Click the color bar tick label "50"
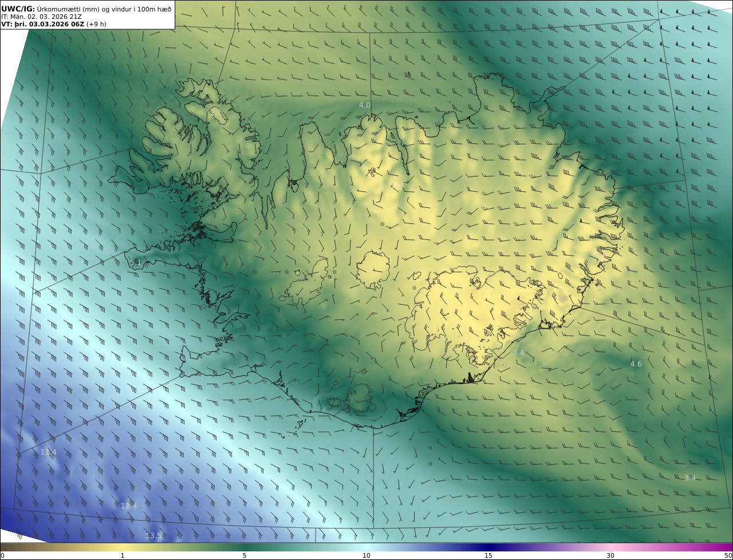Viewport: 733px width, 560px height. click(728, 555)
